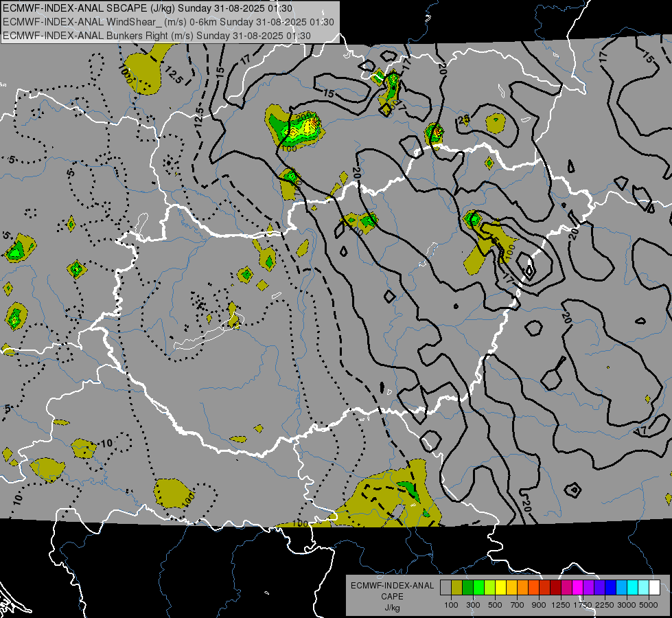Click the ECMWF-INDEX-ANAL legend heading
672x618 pixels.
coord(392,586)
